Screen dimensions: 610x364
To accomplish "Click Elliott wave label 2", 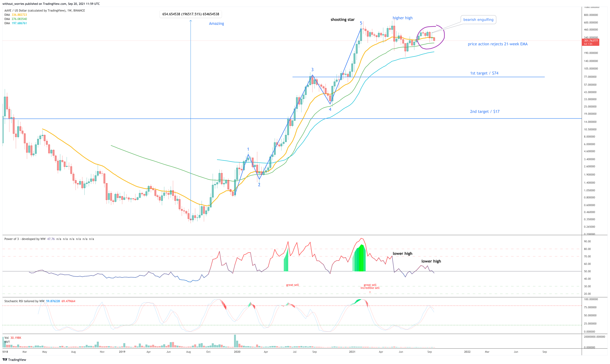I will coord(259,185).
